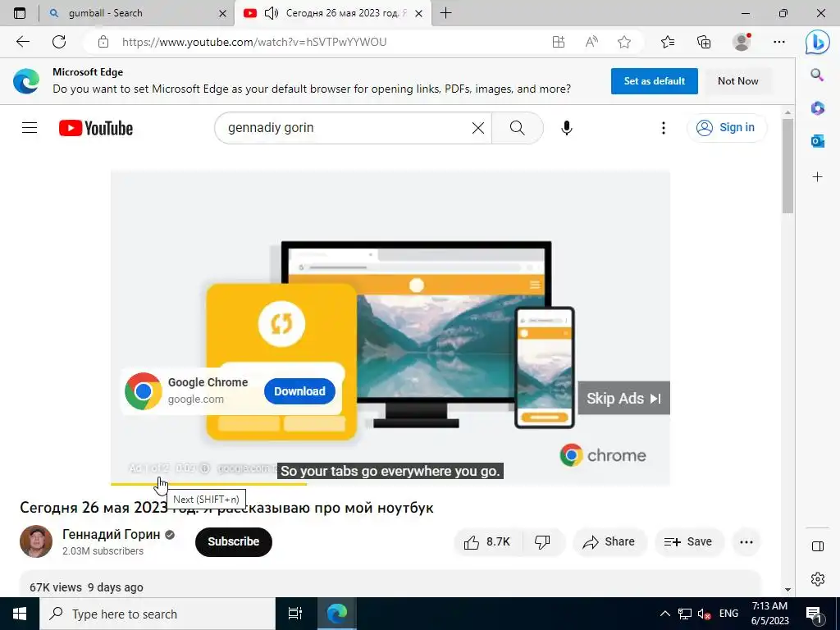Viewport: 840px width, 630px height.
Task: Click the browser address bar URL
Action: click(x=254, y=42)
